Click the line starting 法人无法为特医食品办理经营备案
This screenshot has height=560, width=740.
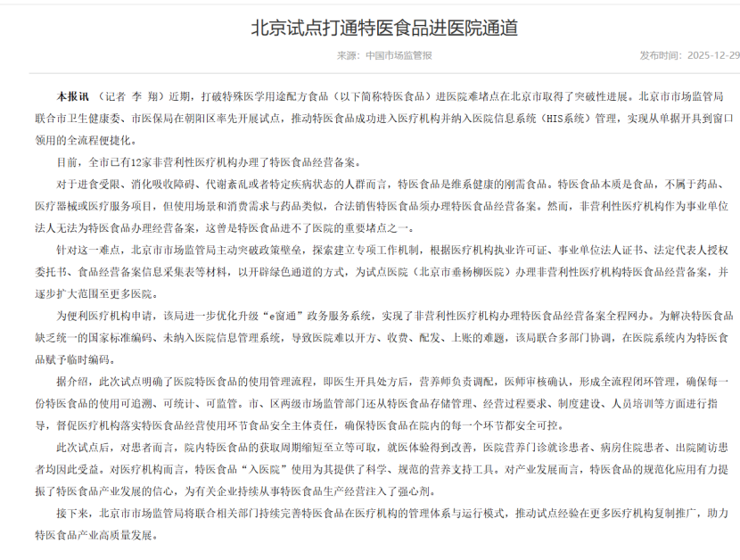(x=226, y=228)
